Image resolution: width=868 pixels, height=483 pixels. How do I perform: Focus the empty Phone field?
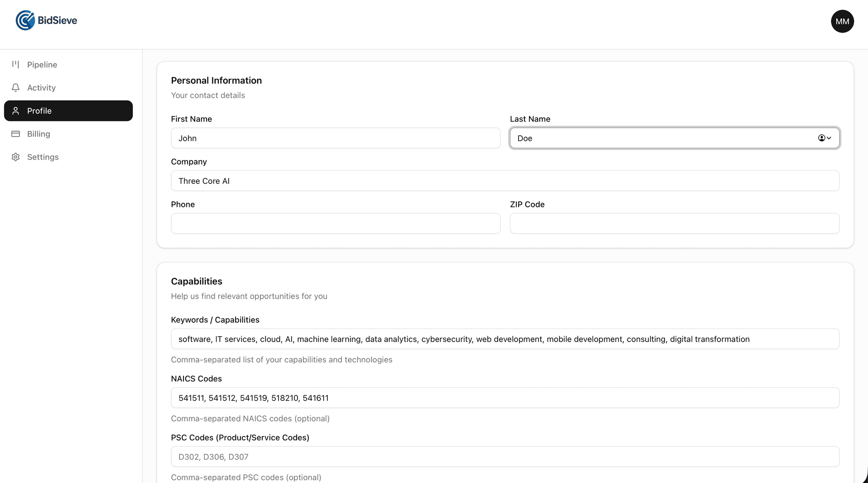click(335, 223)
